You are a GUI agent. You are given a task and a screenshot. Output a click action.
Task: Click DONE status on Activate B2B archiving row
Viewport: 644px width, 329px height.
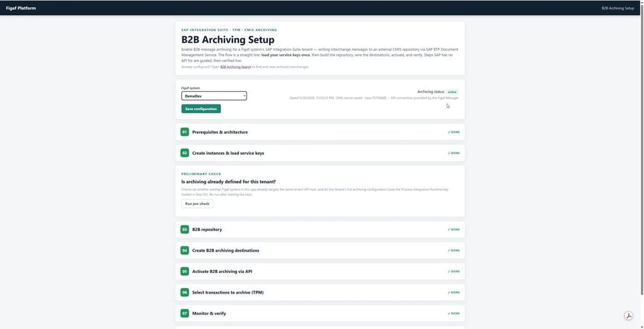coord(454,272)
